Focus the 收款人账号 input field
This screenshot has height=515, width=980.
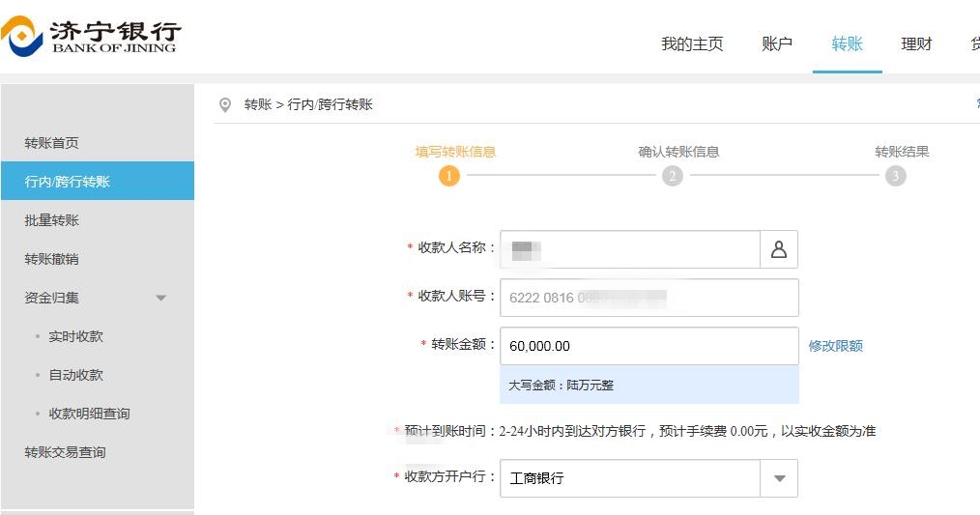pyautogui.click(x=649, y=298)
